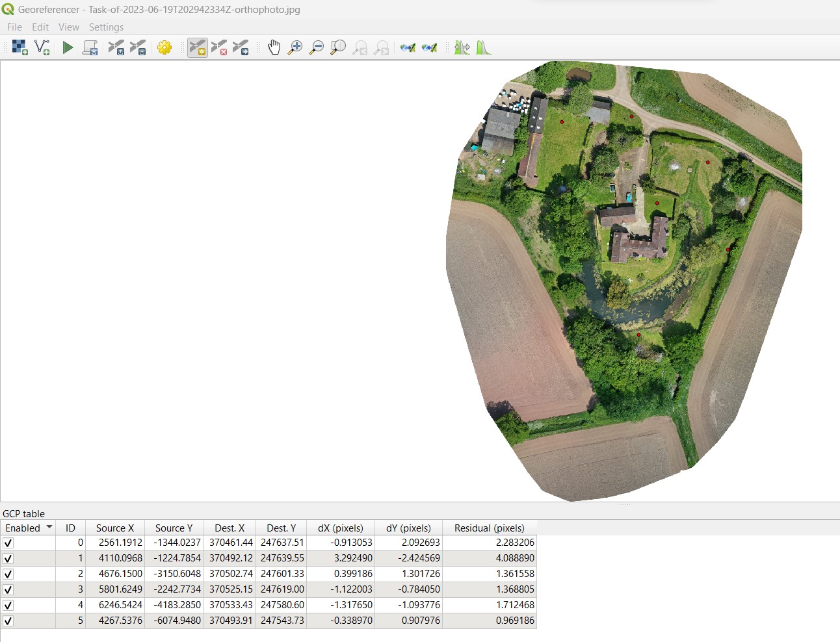Viewport: 840px width, 642px height.
Task: Disable GCP point ID 0 checkbox
Action: pyautogui.click(x=8, y=543)
